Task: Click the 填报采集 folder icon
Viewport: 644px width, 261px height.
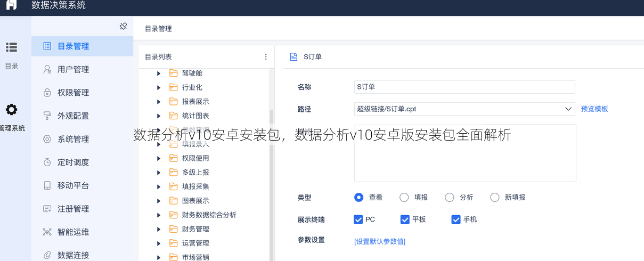Action: coord(173,186)
